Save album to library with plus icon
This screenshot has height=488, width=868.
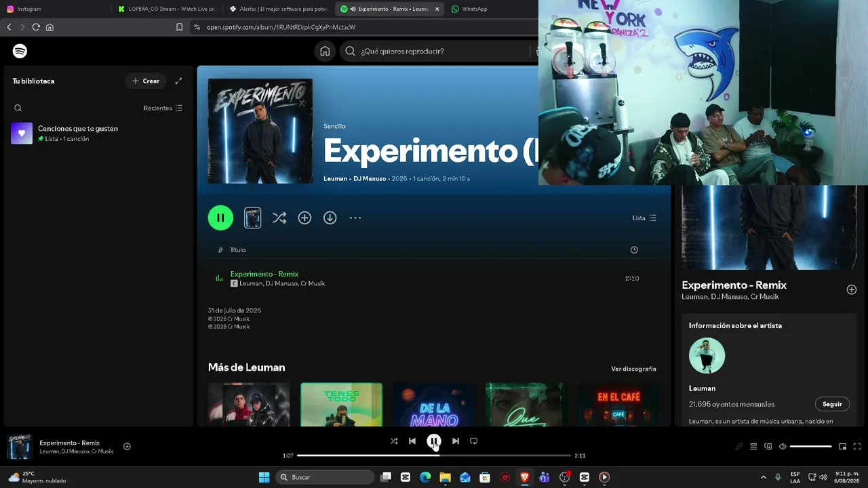tap(304, 218)
